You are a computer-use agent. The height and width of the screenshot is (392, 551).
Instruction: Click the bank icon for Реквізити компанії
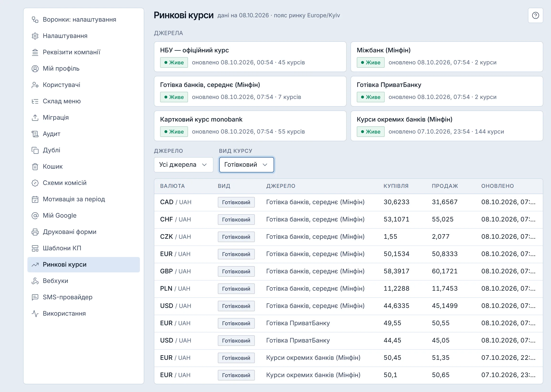tap(35, 52)
